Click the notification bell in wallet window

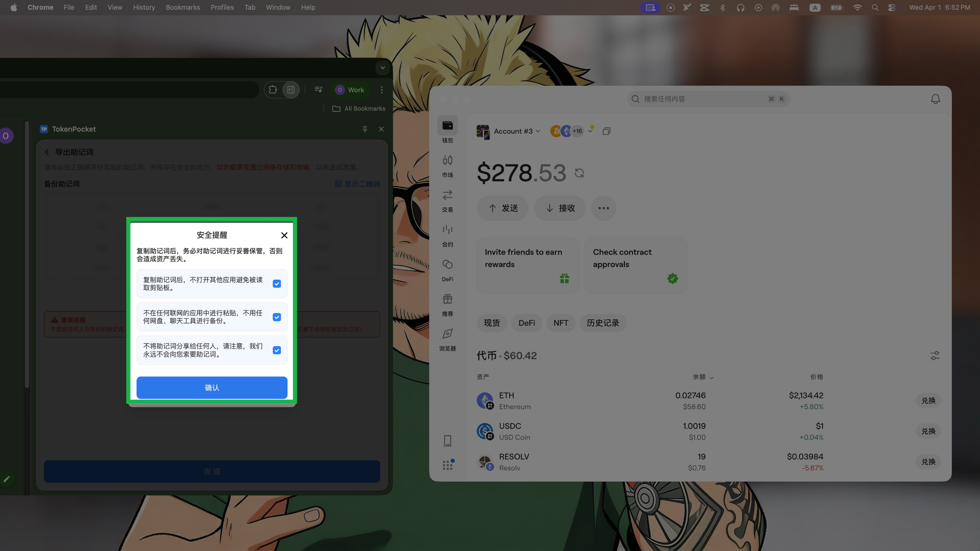[x=935, y=99]
